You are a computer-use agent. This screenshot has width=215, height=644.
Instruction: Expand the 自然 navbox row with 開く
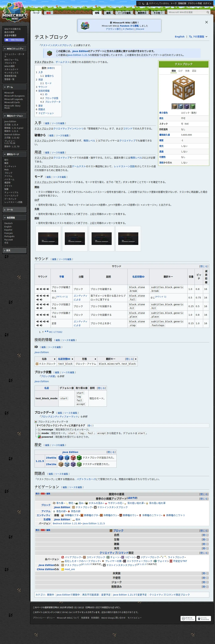coord(205,535)
